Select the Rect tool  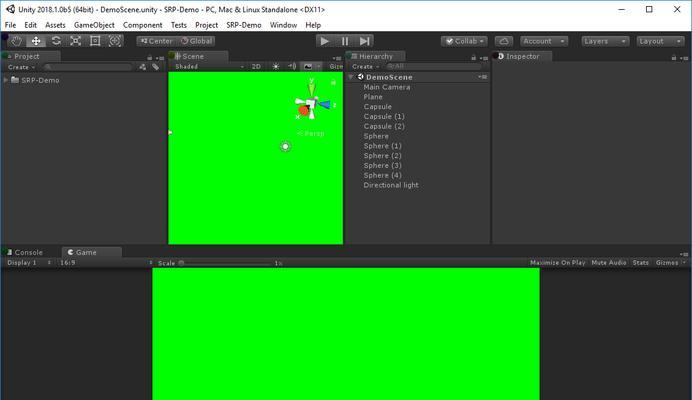(x=95, y=41)
